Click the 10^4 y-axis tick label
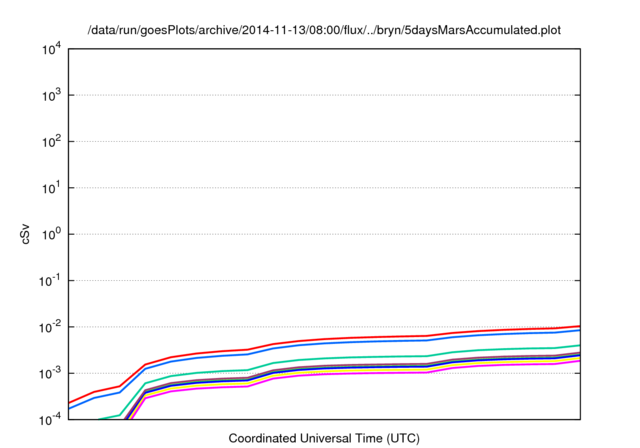 [x=50, y=49]
